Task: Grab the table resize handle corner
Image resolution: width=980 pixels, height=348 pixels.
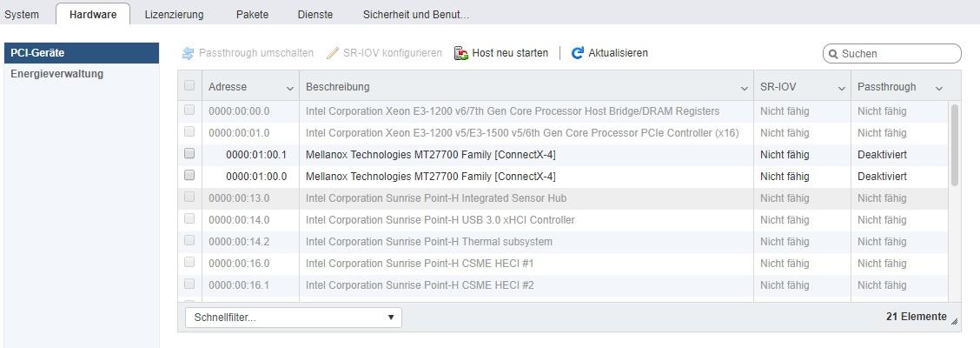Action: (954, 321)
